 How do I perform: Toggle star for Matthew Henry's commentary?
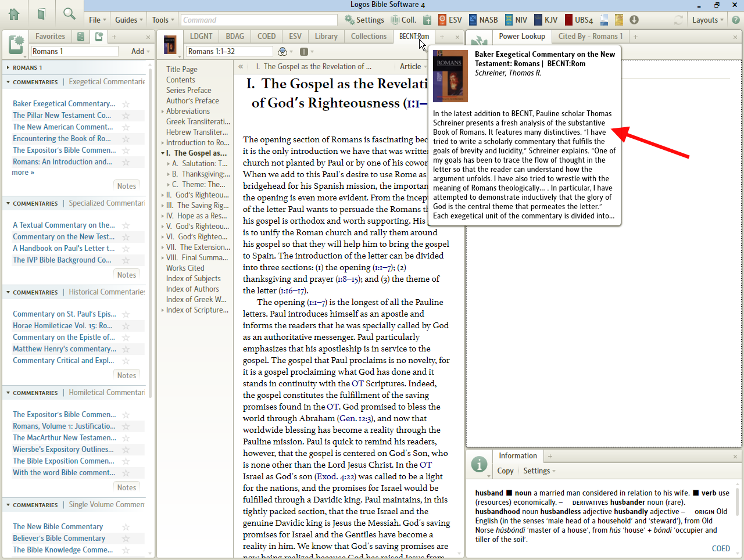[x=126, y=349]
